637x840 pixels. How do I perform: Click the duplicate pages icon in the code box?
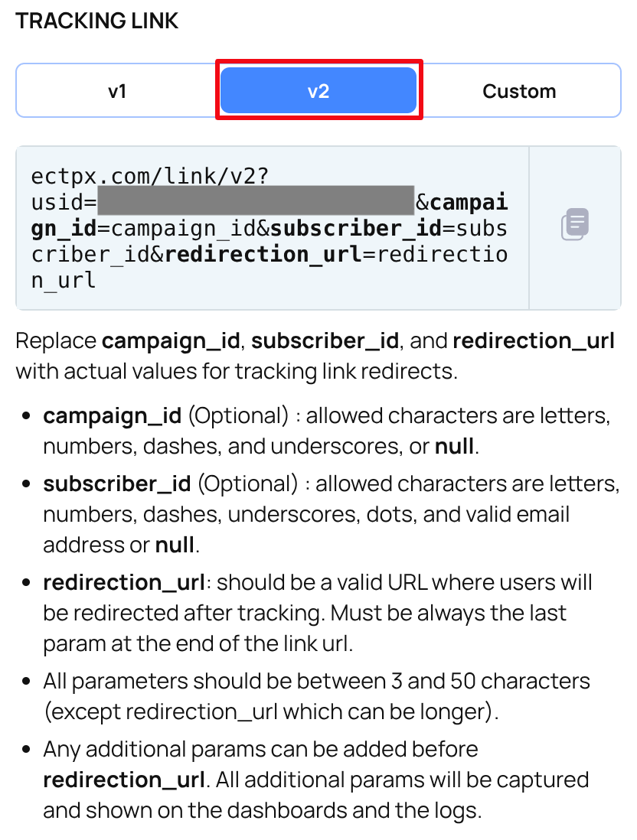click(x=575, y=223)
